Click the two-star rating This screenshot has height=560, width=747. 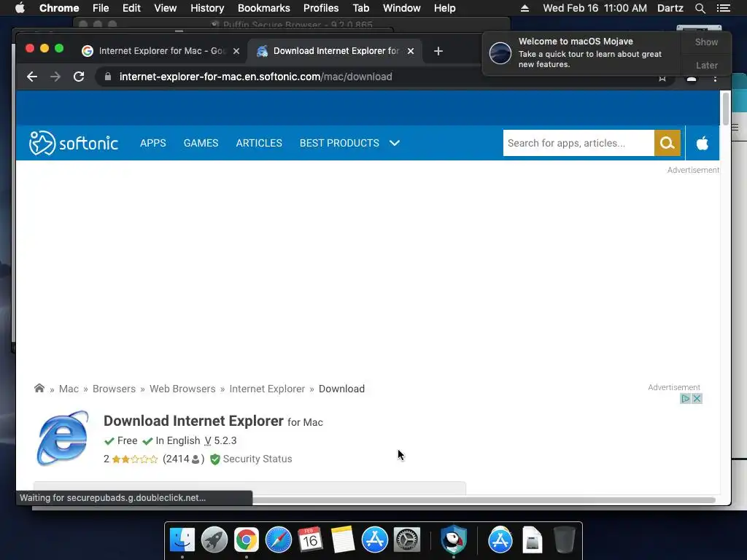point(135,459)
